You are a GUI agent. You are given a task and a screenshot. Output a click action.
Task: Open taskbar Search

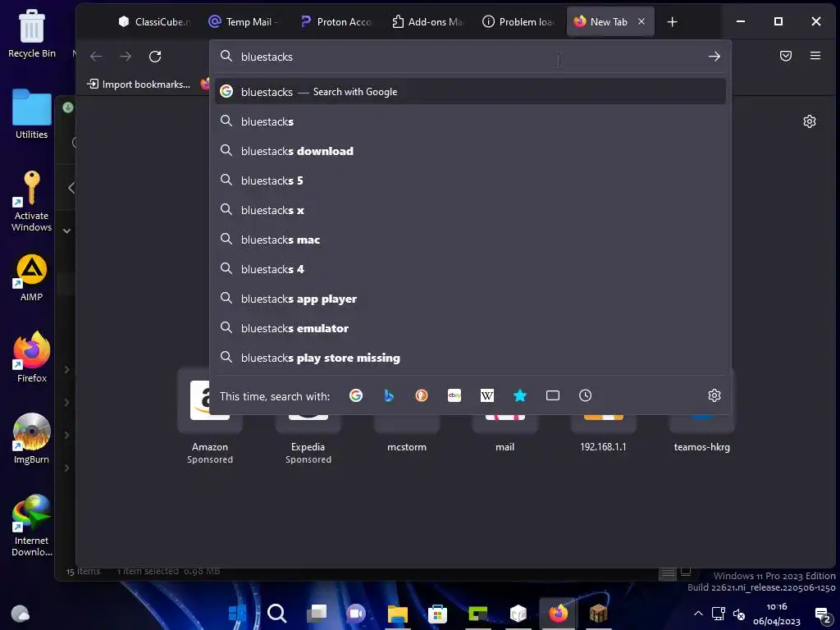pyautogui.click(x=276, y=613)
